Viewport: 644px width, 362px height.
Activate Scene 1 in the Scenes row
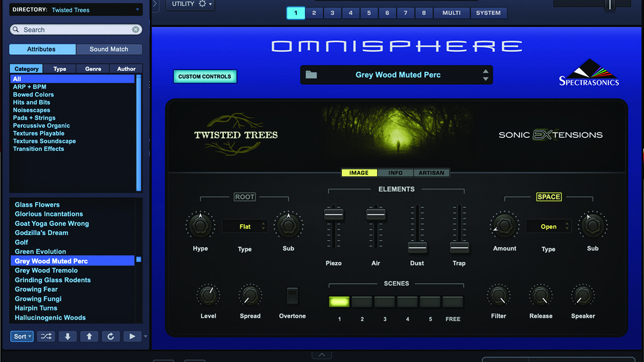coord(339,302)
